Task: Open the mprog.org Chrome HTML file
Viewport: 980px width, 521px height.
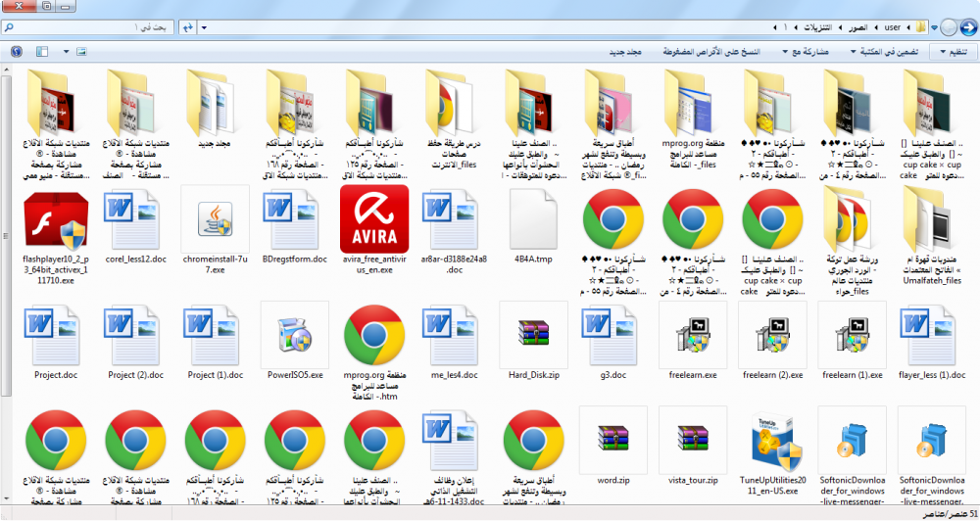Action: coord(374,335)
